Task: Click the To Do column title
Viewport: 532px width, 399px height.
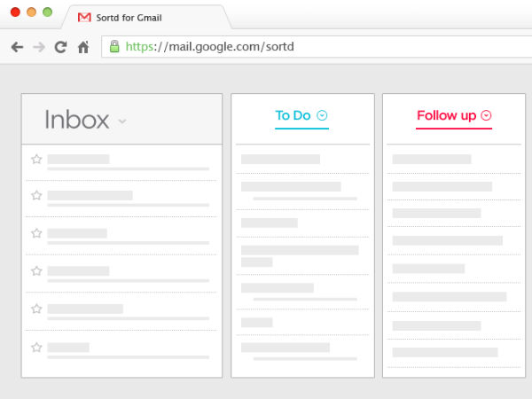Action: pyautogui.click(x=294, y=115)
